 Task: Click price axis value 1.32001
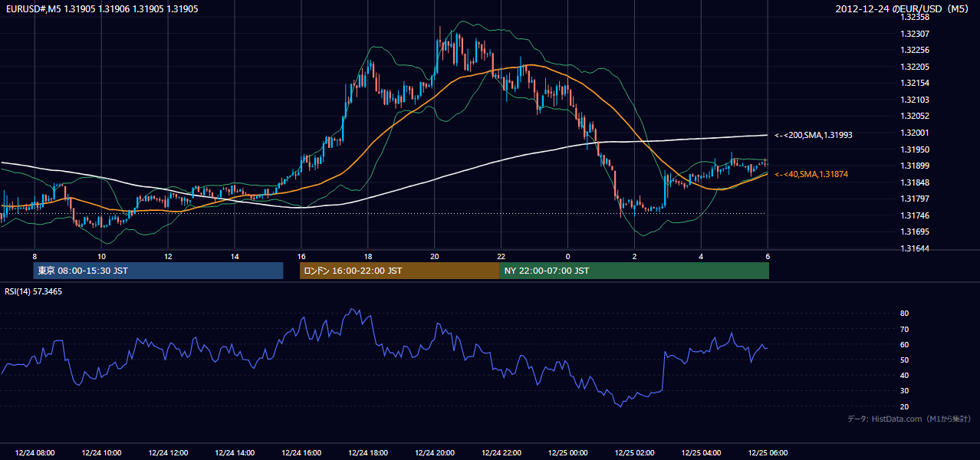[914, 133]
